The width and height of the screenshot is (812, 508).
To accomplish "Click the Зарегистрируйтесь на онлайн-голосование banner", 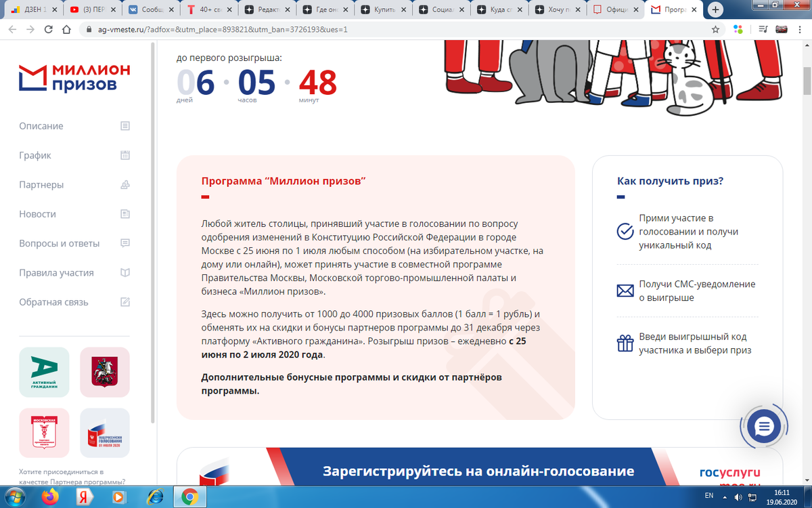I will click(x=478, y=471).
